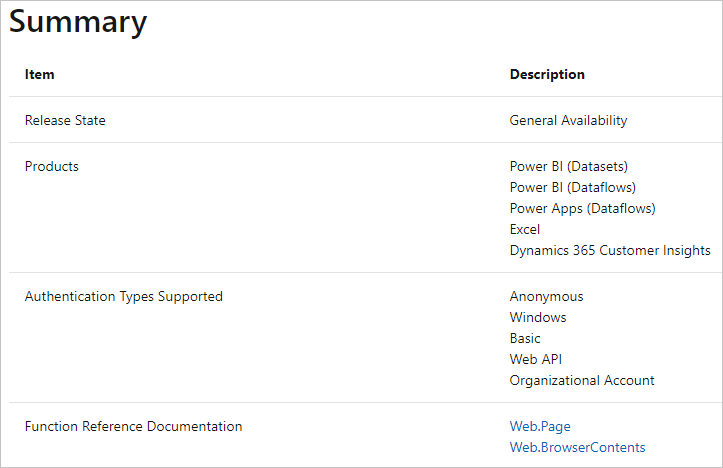
Task: Select Function Reference Documentation label
Action: (133, 427)
